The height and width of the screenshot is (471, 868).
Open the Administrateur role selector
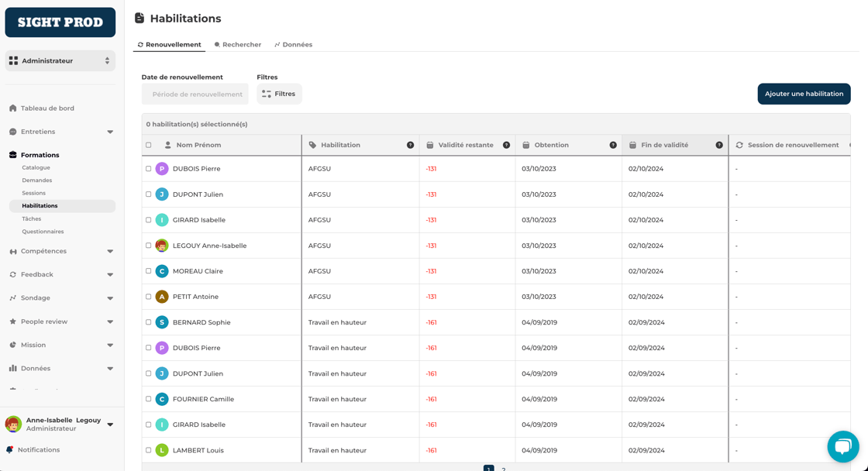point(60,60)
